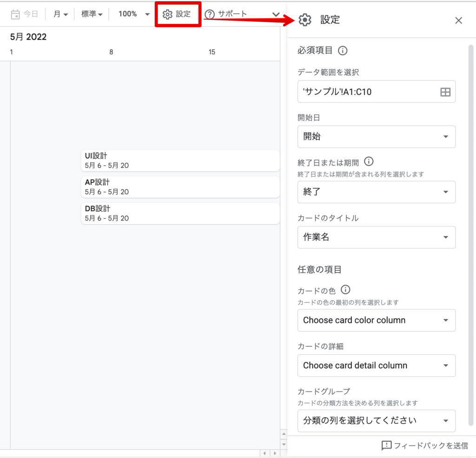Expand the chevron next to サポート
This screenshot has height=458, width=476.
click(x=276, y=14)
